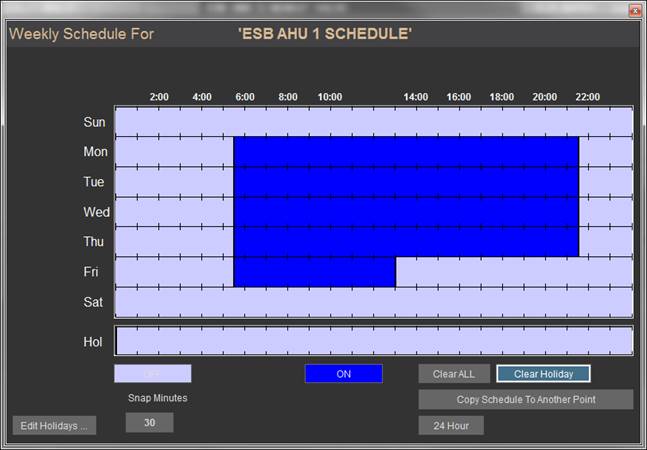The height and width of the screenshot is (450, 647).
Task: Click Tuesday's off-period before 5:30
Action: coord(174,182)
